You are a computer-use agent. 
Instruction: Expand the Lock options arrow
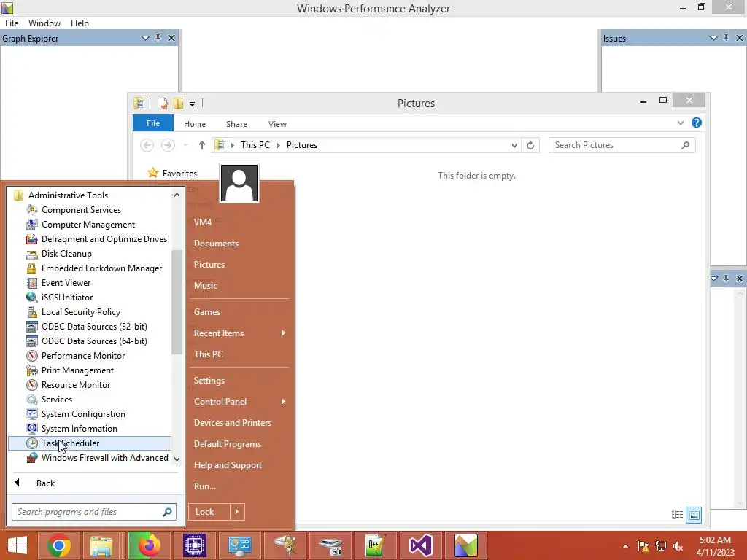237,512
